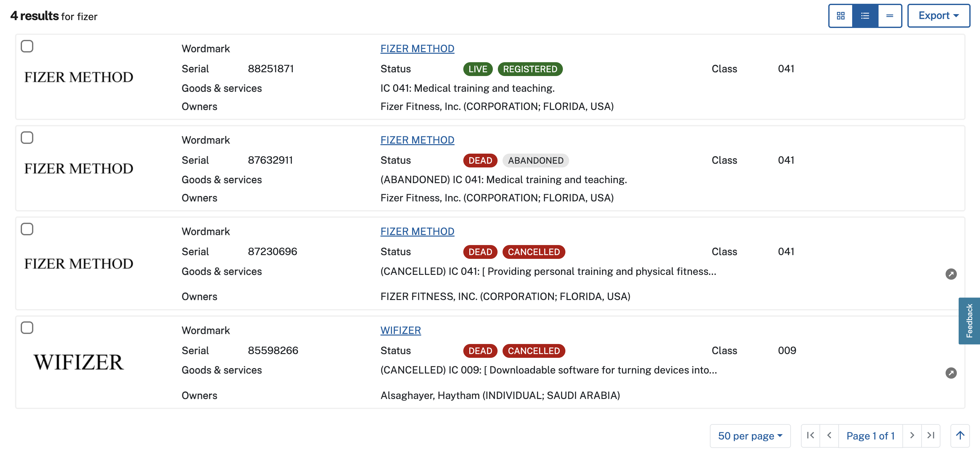The width and height of the screenshot is (980, 453).
Task: Open the Export dropdown
Action: pyautogui.click(x=938, y=16)
